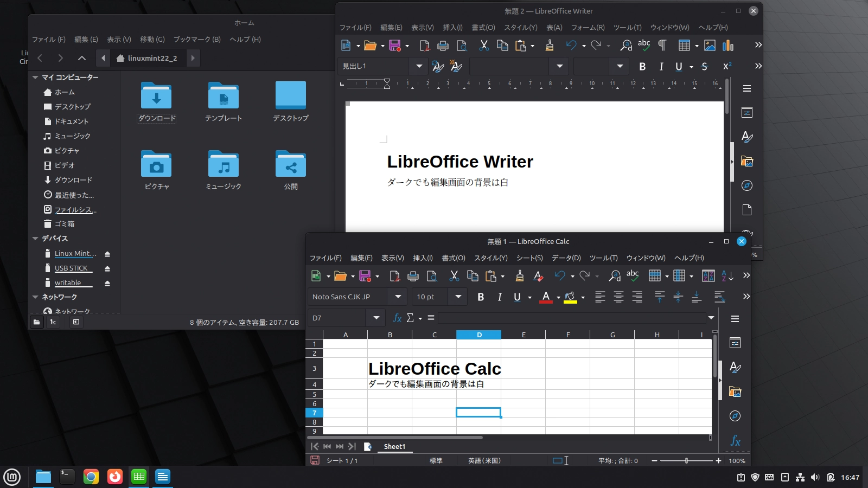The height and width of the screenshot is (488, 868).
Task: Collapse マイ コンピューター tree section
Action: pos(35,78)
